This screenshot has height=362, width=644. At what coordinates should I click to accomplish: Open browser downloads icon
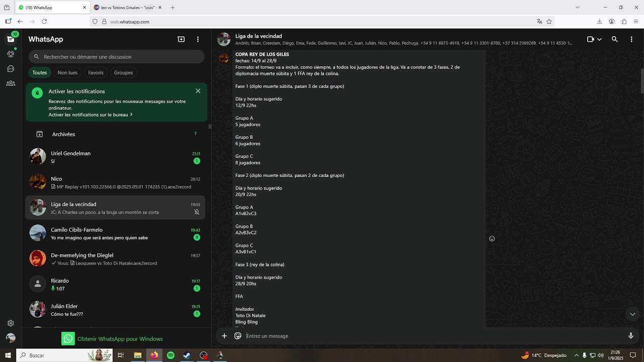click(599, 22)
